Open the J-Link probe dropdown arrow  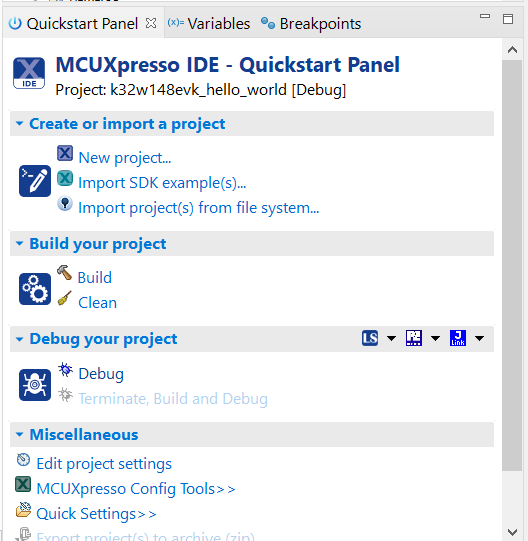479,338
